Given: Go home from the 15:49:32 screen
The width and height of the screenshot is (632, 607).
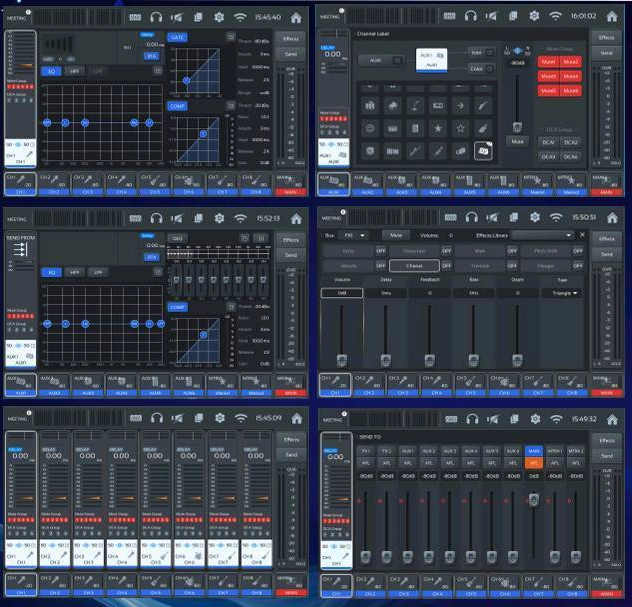Looking at the screenshot, I should point(610,418).
